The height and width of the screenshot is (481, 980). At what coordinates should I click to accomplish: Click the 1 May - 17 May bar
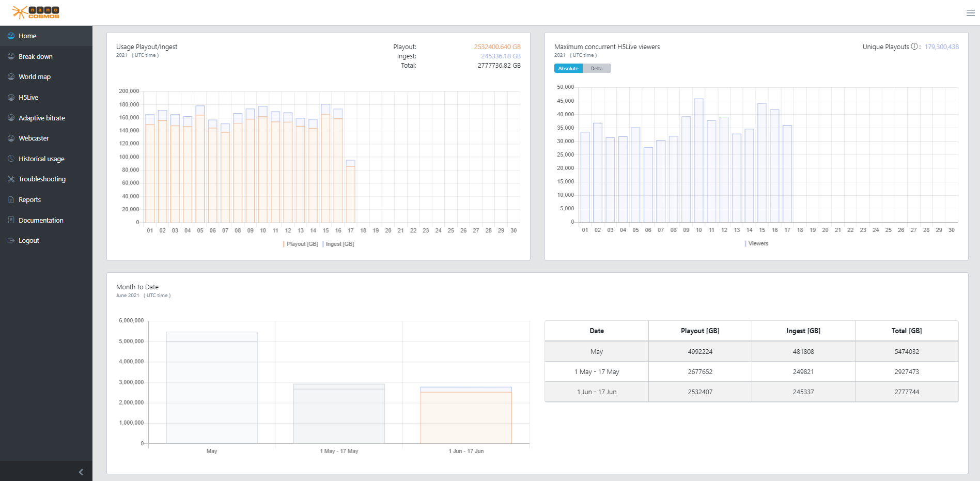point(339,413)
